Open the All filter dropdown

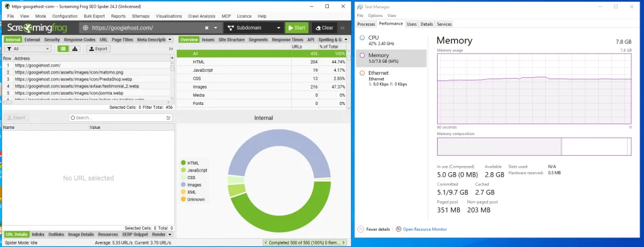pos(28,49)
